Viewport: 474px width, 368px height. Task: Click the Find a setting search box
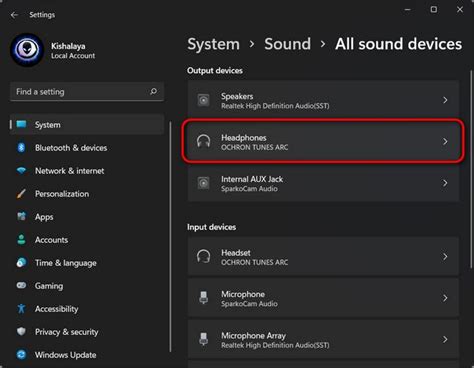(87, 92)
